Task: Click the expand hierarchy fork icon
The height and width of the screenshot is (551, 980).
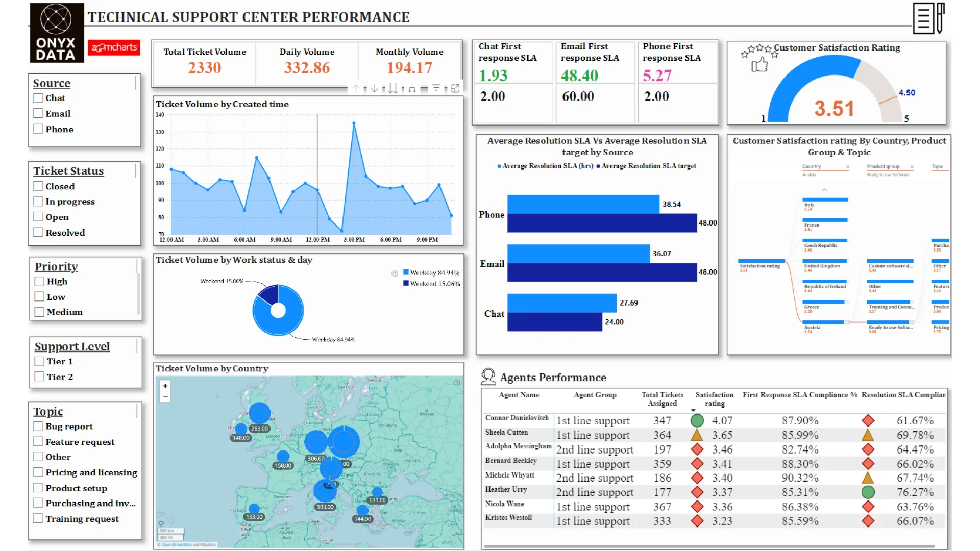Action: [411, 88]
